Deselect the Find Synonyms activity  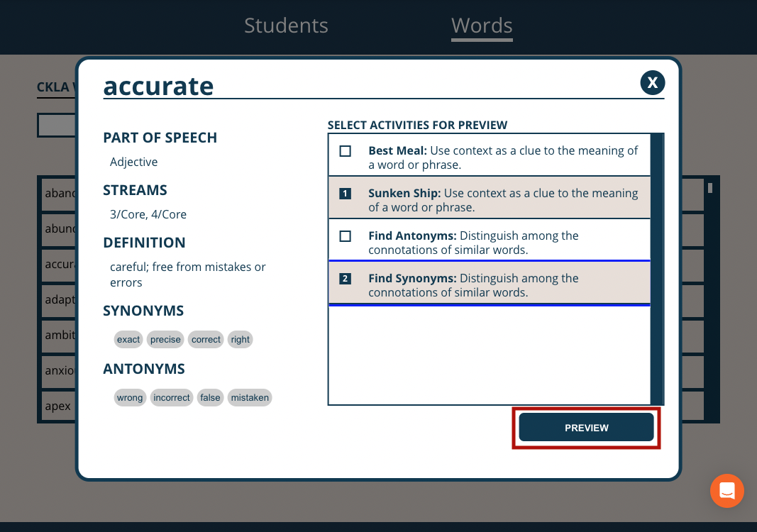(346, 278)
